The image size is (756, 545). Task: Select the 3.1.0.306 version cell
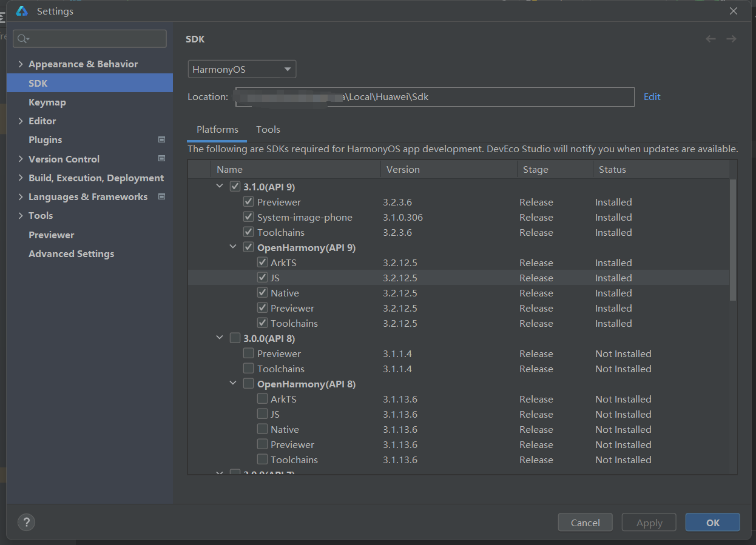[x=403, y=217]
